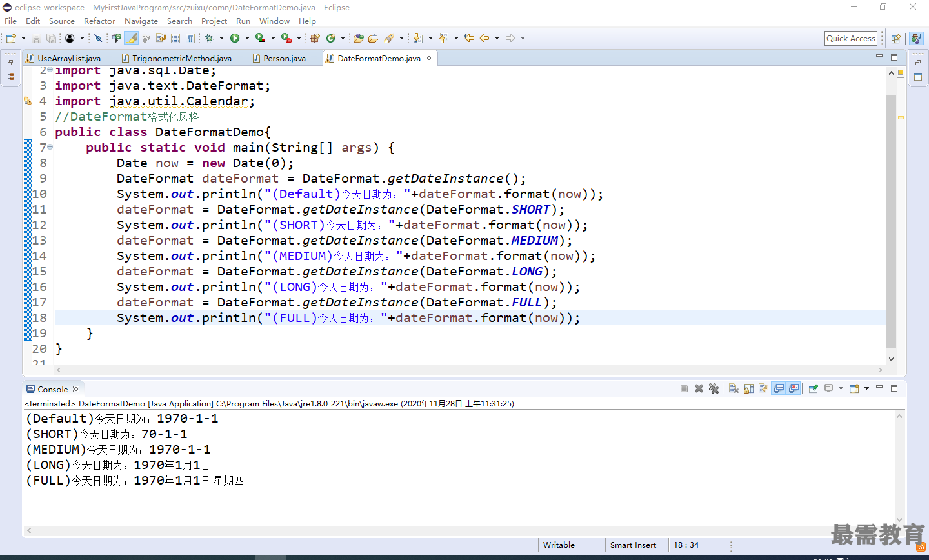Click the Smart Insert status entry

(x=633, y=545)
